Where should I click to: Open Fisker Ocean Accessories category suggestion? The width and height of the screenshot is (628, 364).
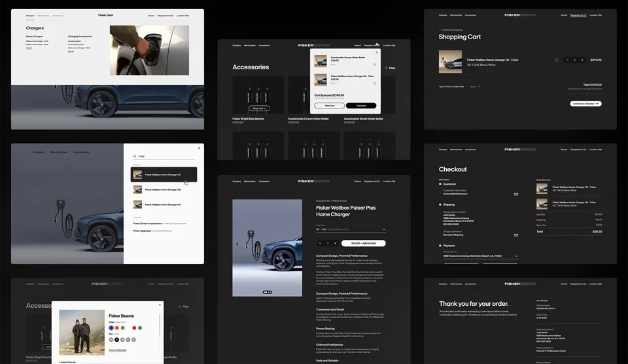click(x=160, y=223)
